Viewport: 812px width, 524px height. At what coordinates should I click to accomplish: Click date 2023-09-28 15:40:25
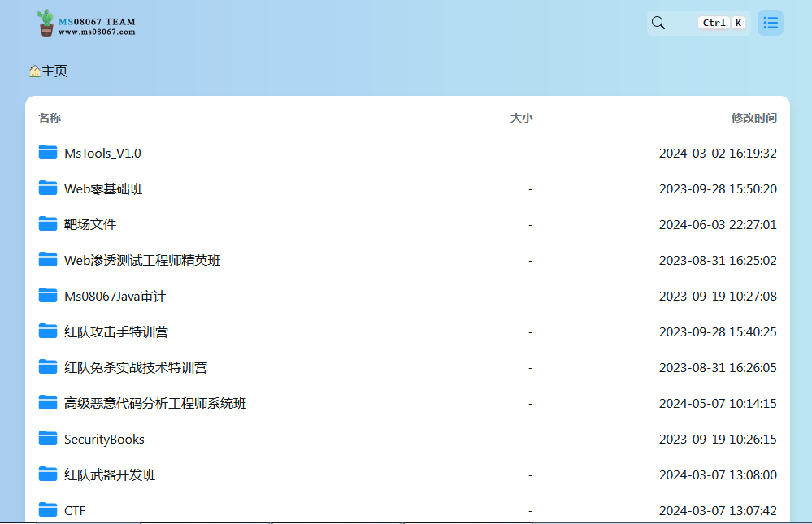[718, 332]
